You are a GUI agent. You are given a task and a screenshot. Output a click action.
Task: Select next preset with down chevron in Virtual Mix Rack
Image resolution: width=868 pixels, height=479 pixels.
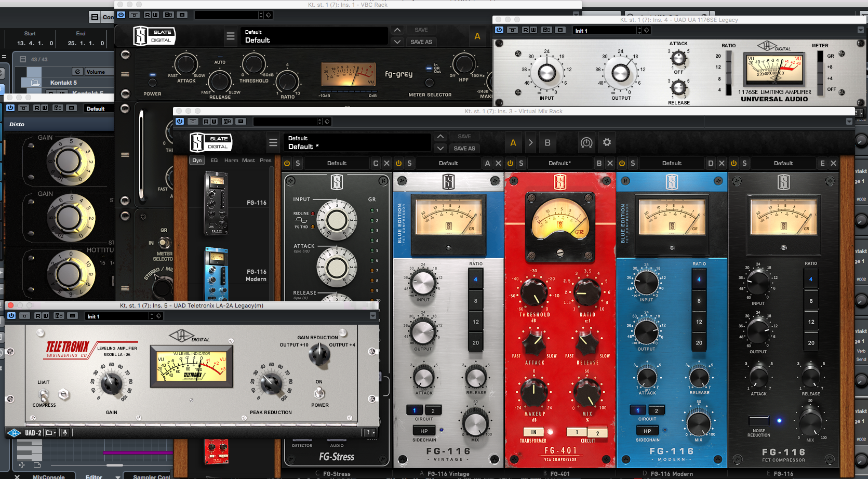440,148
